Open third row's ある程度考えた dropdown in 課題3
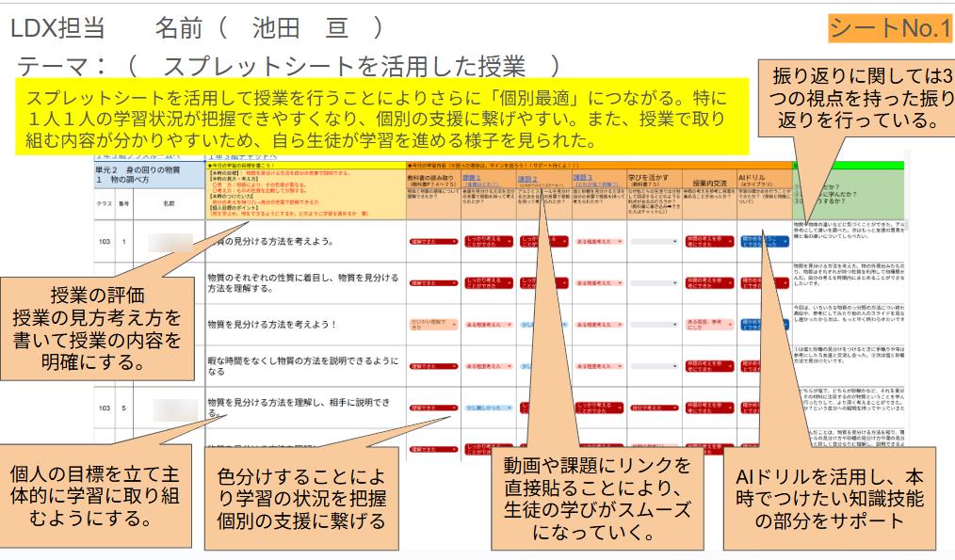Image resolution: width=955 pixels, height=560 pixels. 599,325
